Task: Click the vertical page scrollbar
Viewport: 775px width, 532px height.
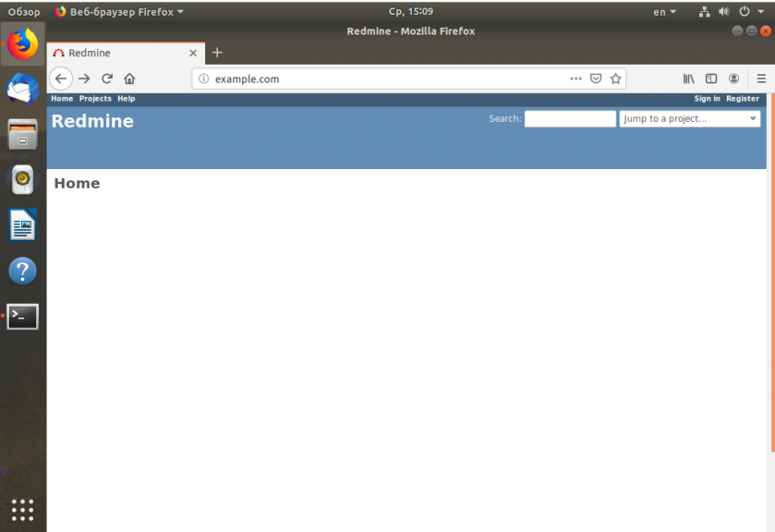Action: click(x=772, y=272)
